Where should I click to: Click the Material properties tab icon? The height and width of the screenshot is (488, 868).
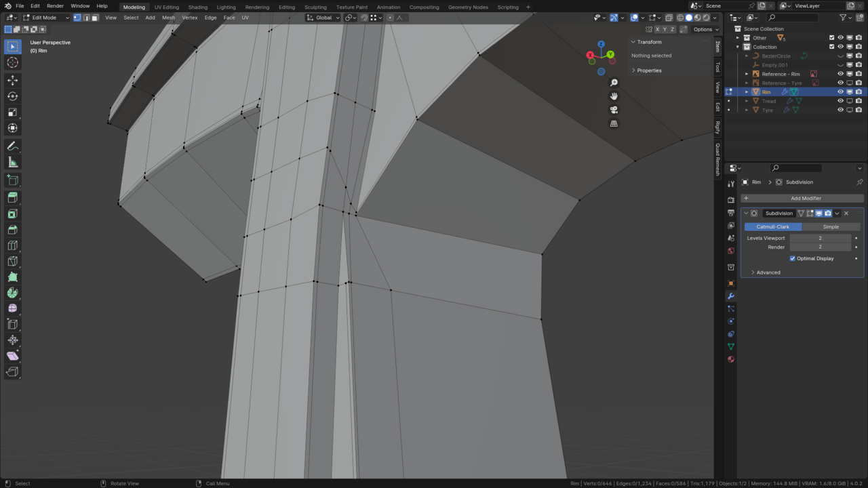coord(730,359)
